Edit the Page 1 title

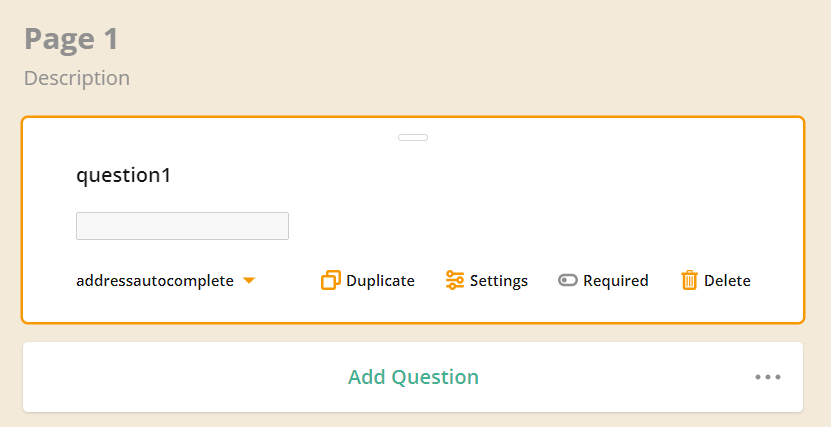pos(72,39)
